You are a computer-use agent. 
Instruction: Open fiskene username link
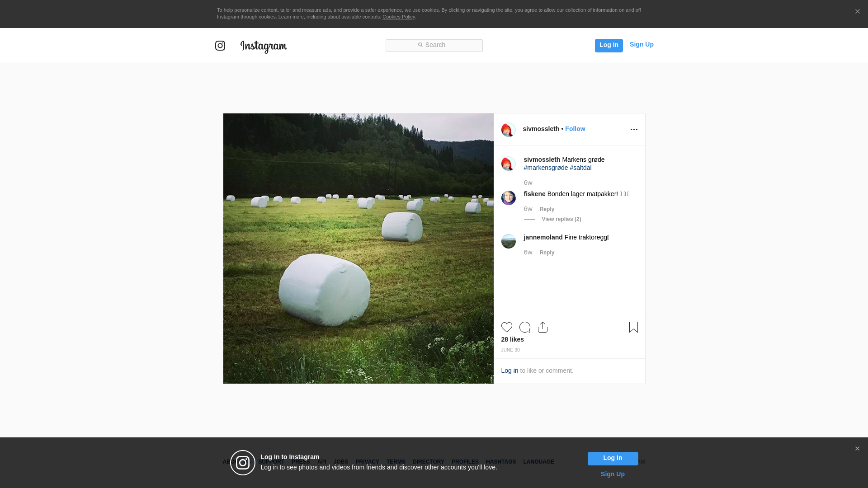(535, 194)
